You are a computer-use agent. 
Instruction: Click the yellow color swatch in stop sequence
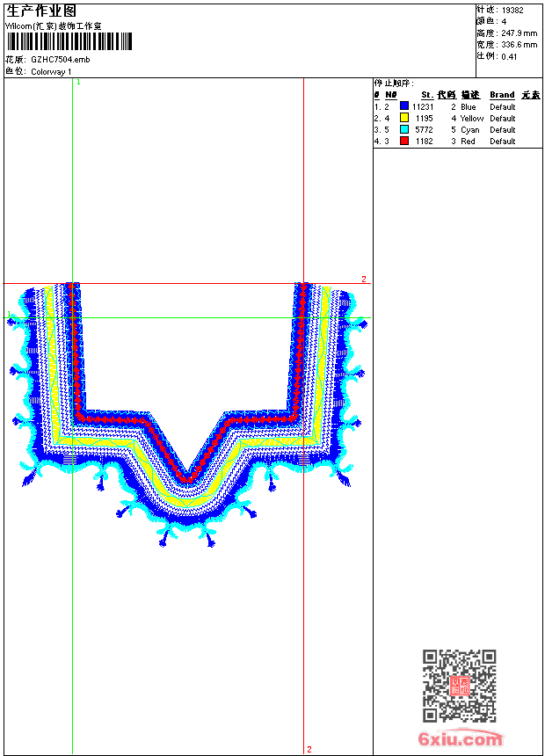404,118
